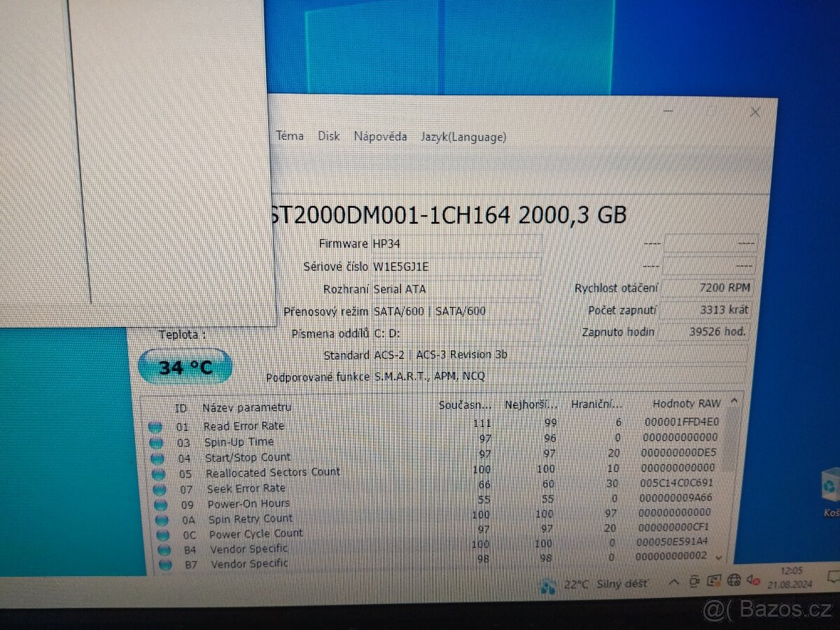
Task: Click the Nejhorší... column header
Action: coord(531,404)
